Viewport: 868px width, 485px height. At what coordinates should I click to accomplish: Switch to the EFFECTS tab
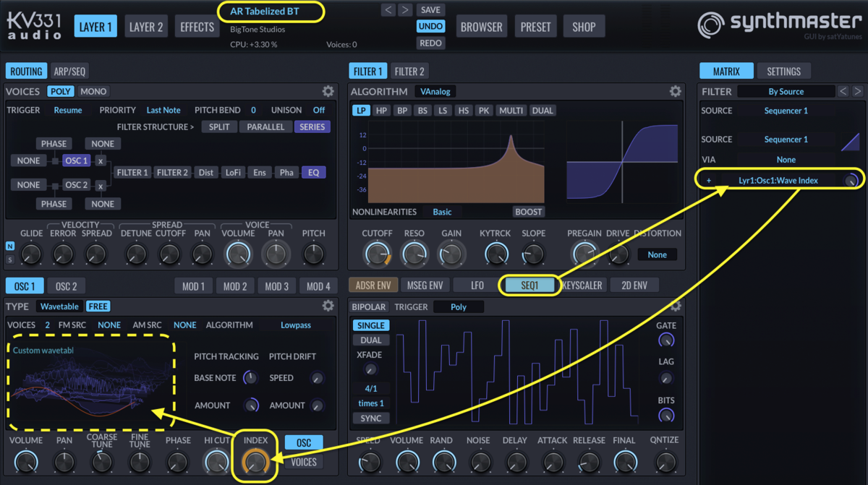pyautogui.click(x=197, y=27)
